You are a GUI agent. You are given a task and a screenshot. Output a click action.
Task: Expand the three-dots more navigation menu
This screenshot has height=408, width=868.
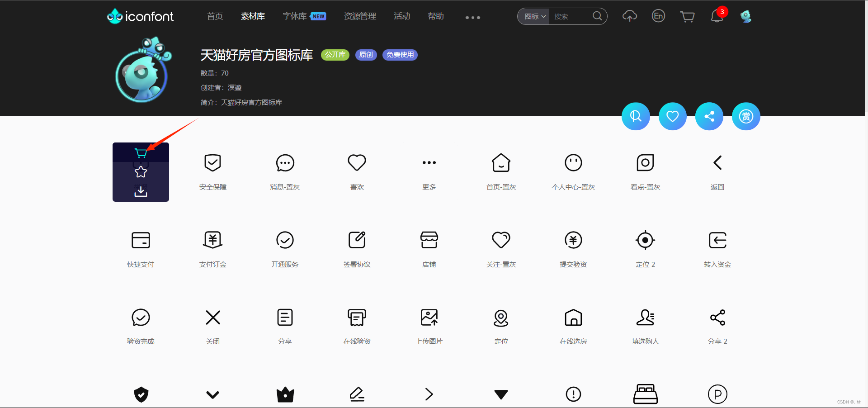[x=473, y=18]
